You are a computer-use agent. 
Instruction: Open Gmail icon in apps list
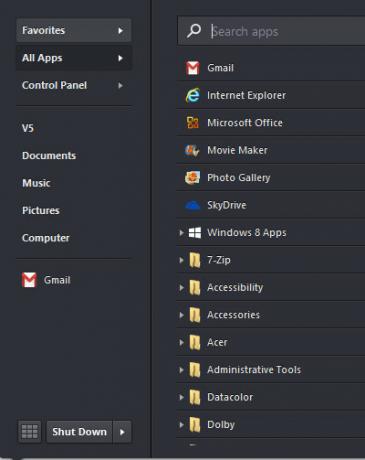coord(193,68)
